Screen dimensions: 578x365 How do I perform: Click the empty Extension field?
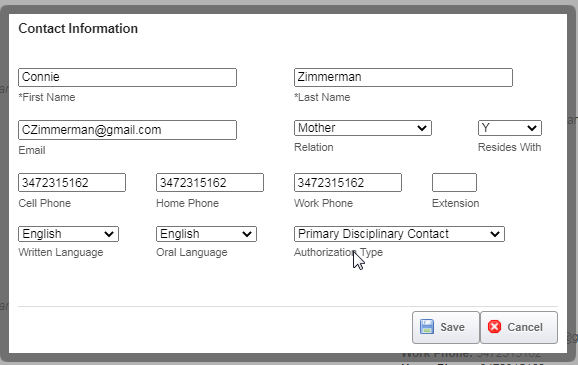(454, 182)
